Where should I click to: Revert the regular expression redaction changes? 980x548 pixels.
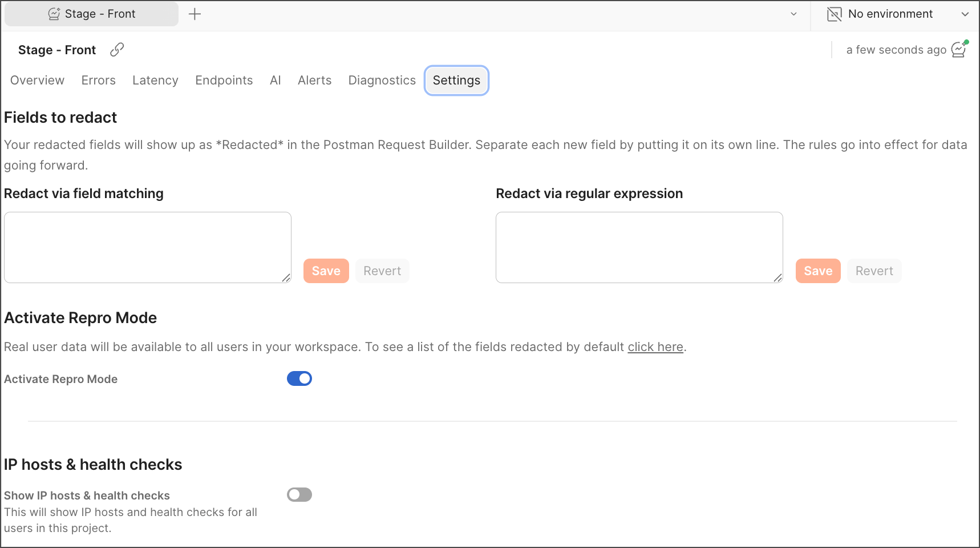[x=874, y=271]
